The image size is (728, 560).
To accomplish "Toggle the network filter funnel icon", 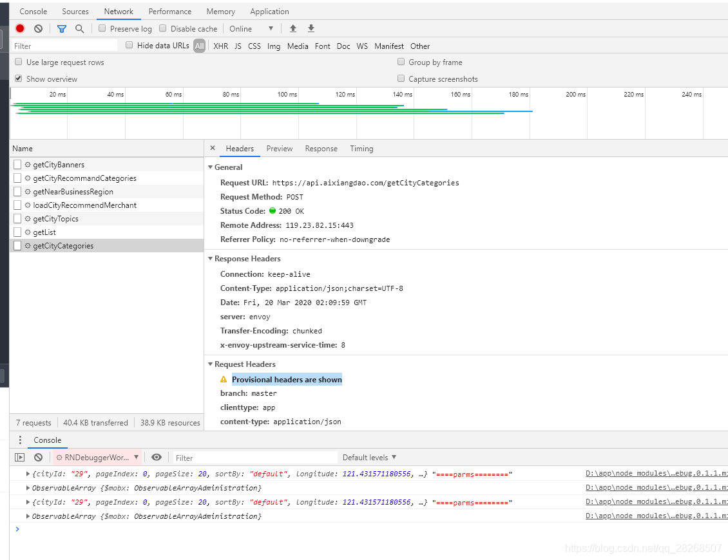I will [61, 29].
